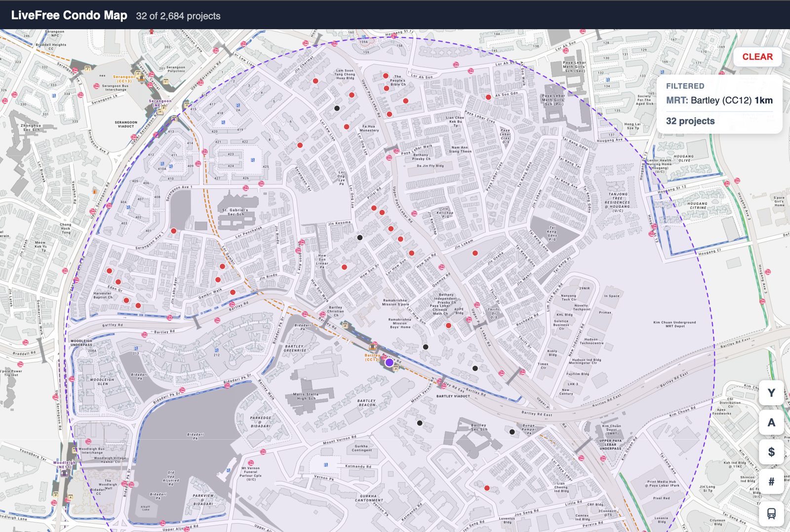Select red marker beside Ah Soo Gdn
Image resolution: width=790 pixels, height=532 pixels.
(x=488, y=97)
